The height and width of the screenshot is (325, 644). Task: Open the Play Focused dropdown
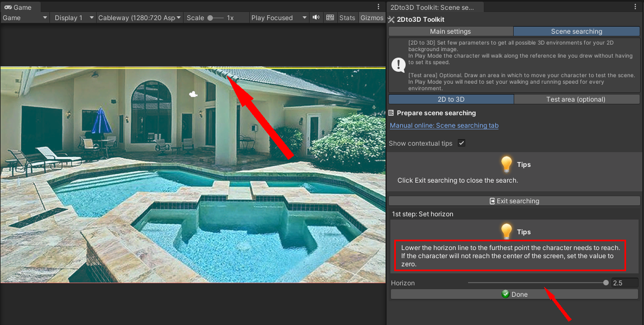(x=279, y=18)
